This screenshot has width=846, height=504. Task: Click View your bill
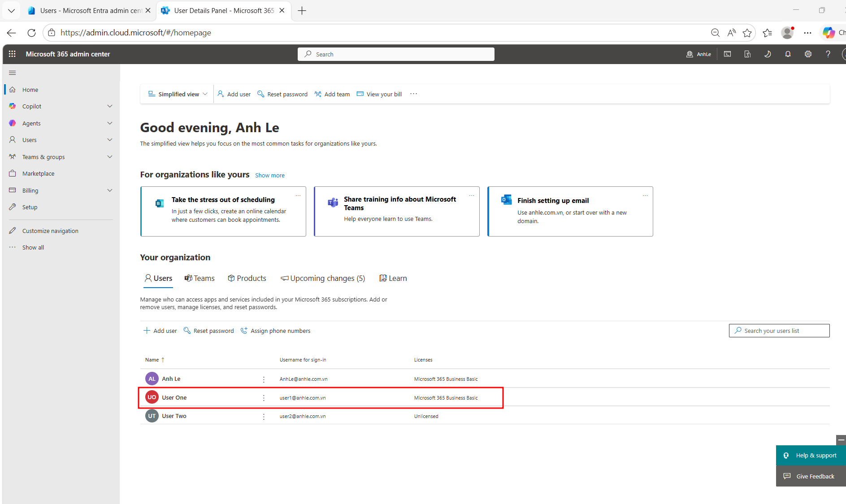pyautogui.click(x=379, y=94)
